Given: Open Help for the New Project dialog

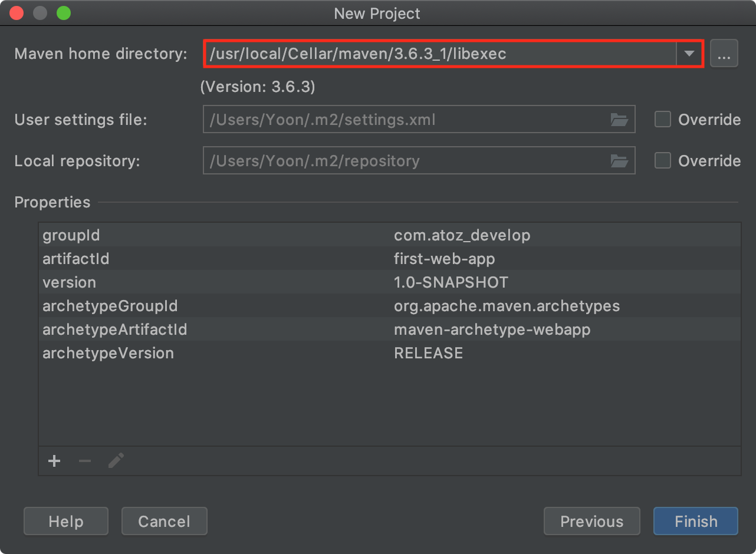Looking at the screenshot, I should [65, 521].
